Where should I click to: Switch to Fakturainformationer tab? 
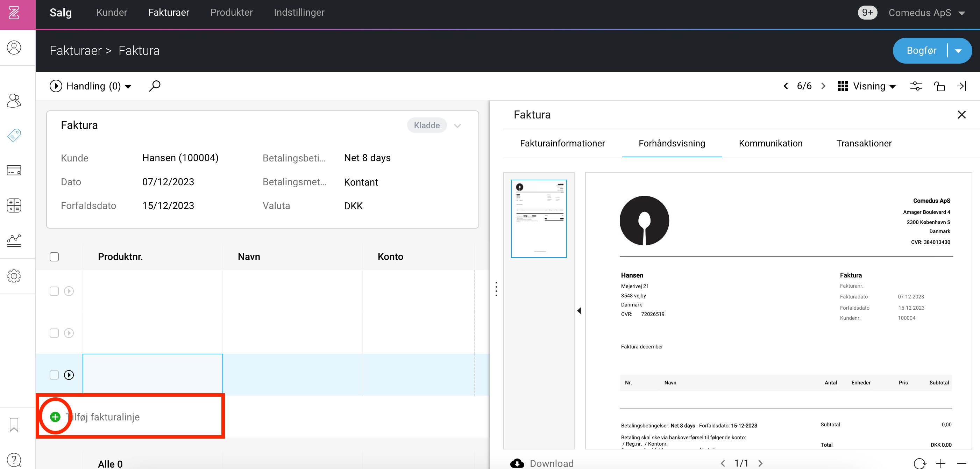pyautogui.click(x=562, y=143)
